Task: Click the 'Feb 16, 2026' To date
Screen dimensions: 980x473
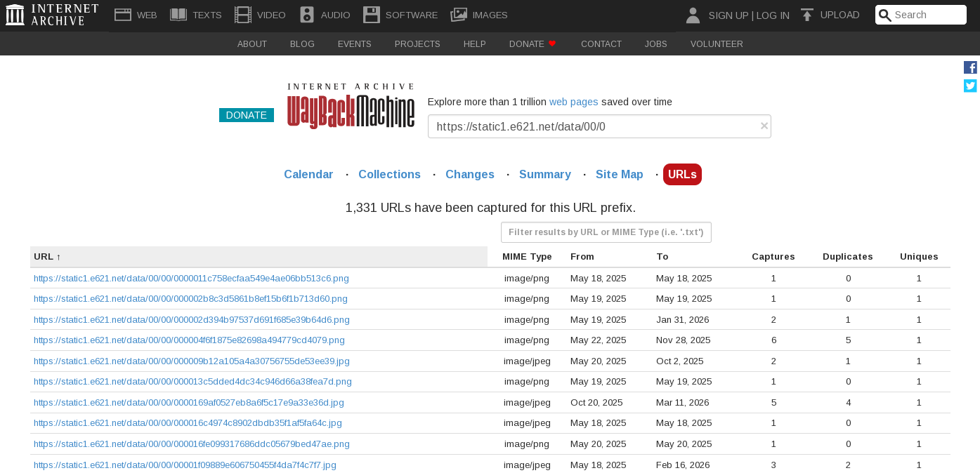Action: pos(683,465)
